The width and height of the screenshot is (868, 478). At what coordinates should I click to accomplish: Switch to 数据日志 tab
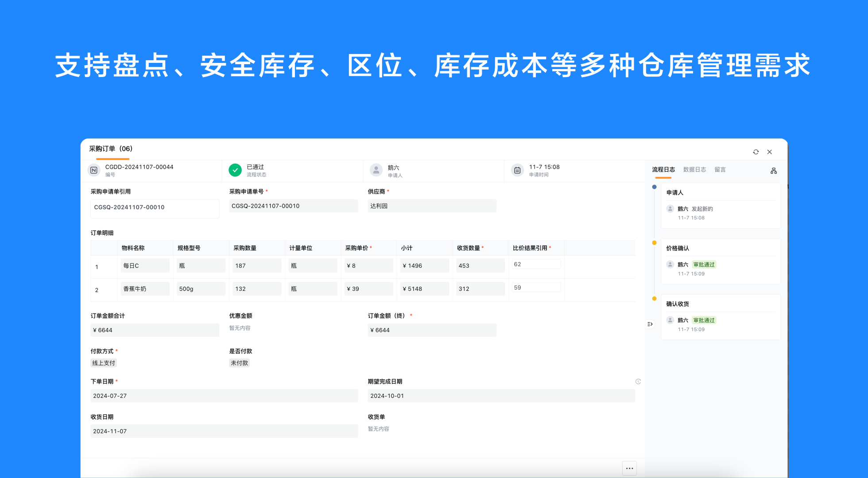(694, 170)
